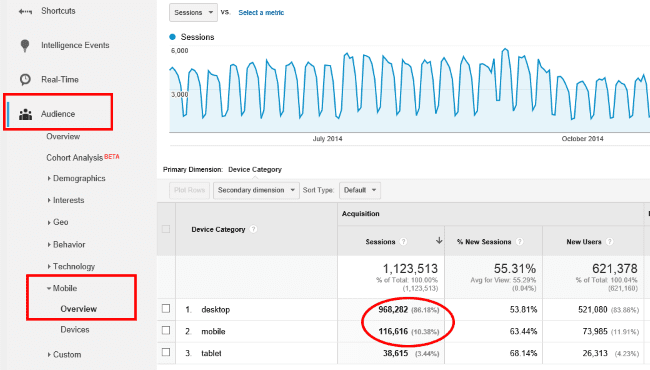Open the Sessions metric dropdown

(193, 12)
